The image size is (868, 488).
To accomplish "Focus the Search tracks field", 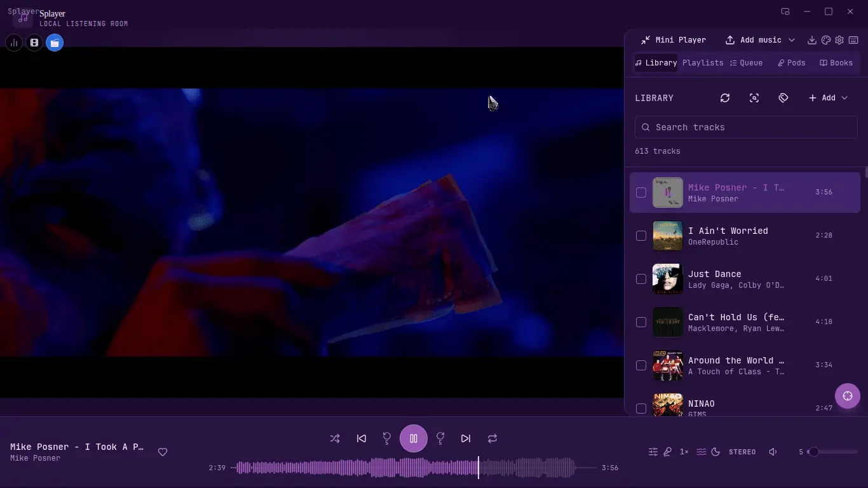I will (746, 127).
